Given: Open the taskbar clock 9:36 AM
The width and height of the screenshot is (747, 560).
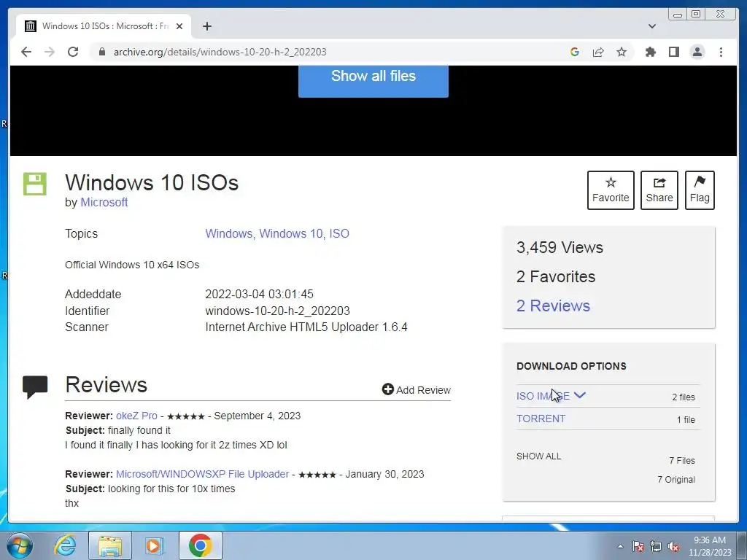Looking at the screenshot, I should coord(710,546).
